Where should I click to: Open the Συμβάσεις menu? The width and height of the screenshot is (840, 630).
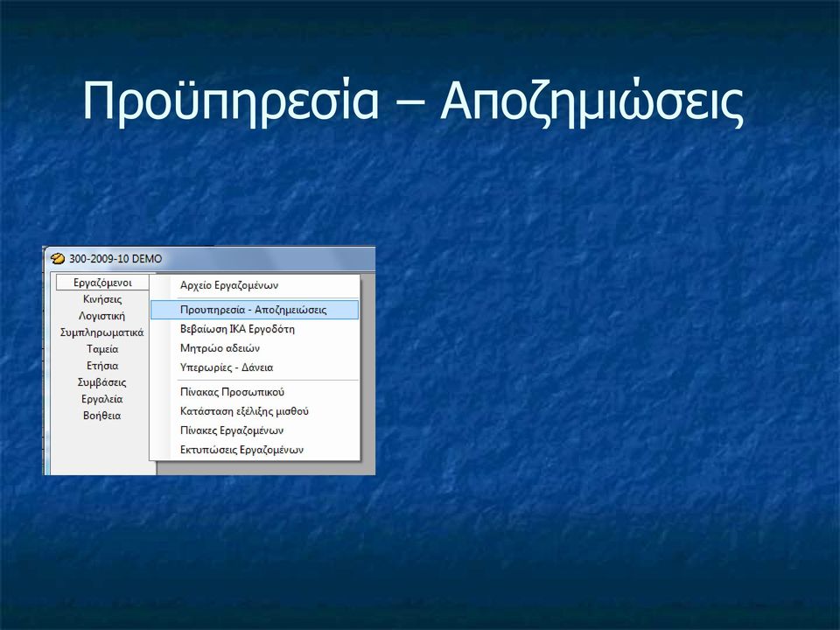point(102,382)
